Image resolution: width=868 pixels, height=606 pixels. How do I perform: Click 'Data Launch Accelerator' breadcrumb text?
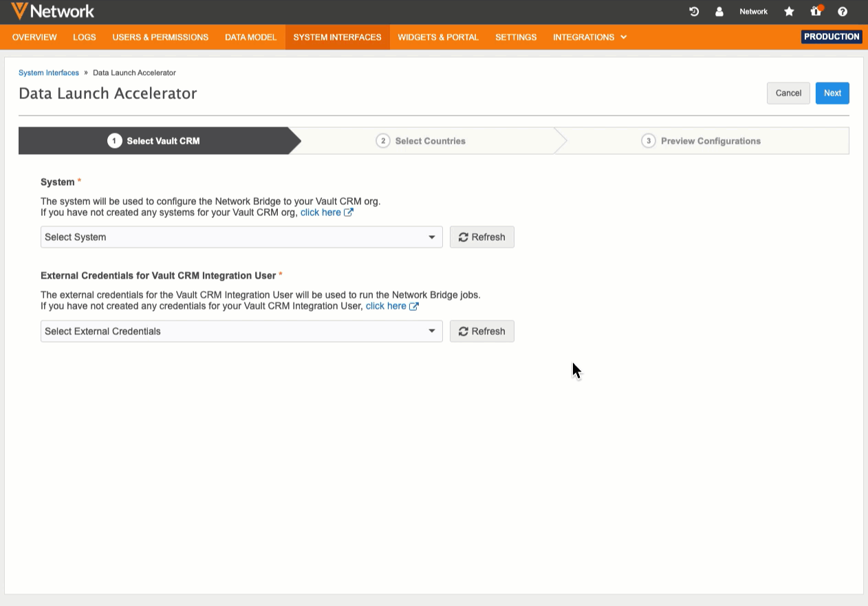point(134,73)
